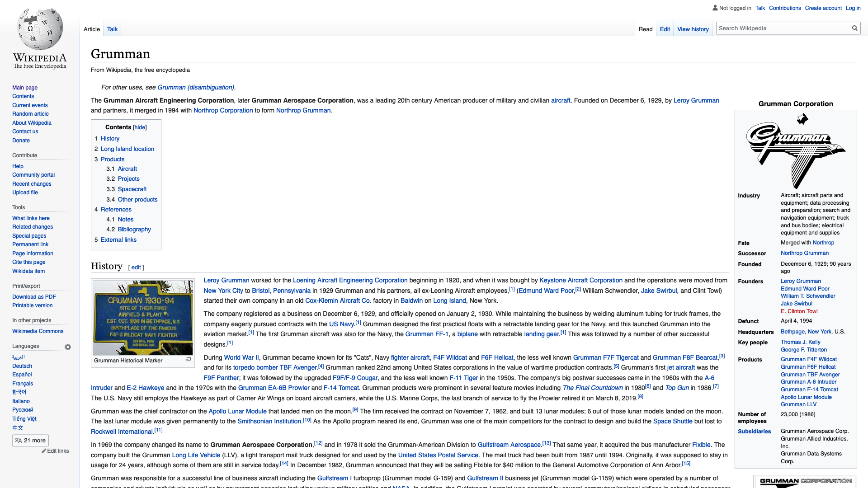This screenshot has width=868, height=488.
Task: Go to Main page in sidebar
Action: click(x=25, y=88)
